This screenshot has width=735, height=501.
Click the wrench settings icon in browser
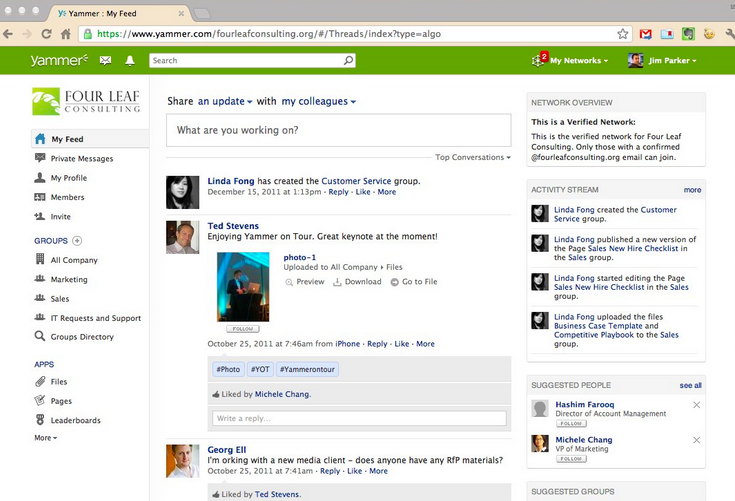pyautogui.click(x=730, y=34)
